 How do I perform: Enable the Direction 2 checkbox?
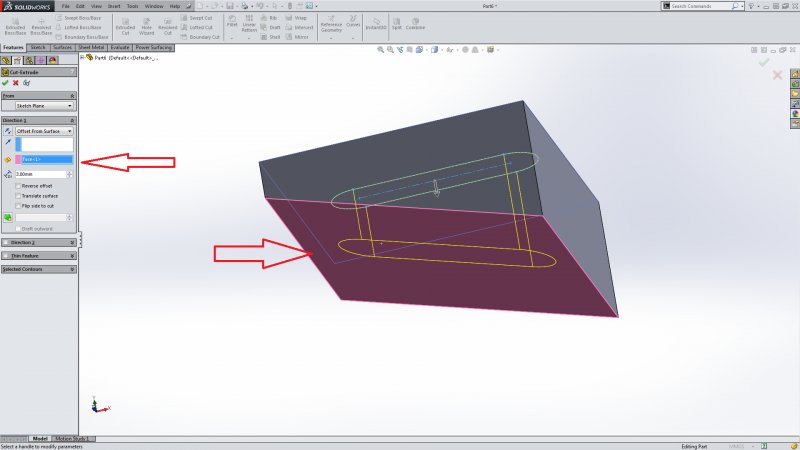pyautogui.click(x=6, y=242)
